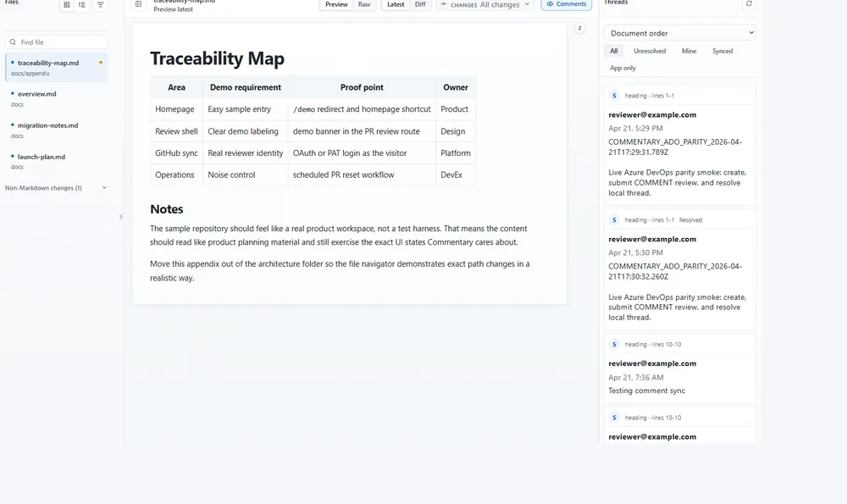Screen dimensions: 847x504
Task: Expand the Non-Markdown changes section
Action: click(56, 188)
